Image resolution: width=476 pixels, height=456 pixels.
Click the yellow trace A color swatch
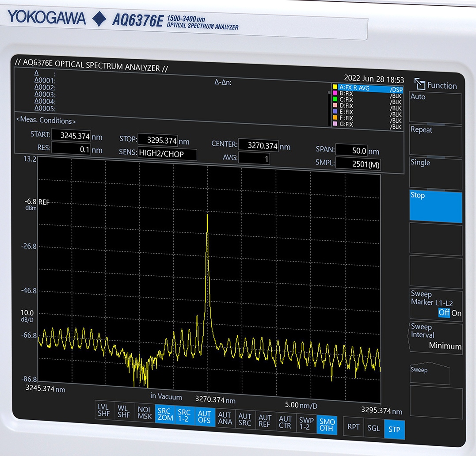[x=335, y=87]
